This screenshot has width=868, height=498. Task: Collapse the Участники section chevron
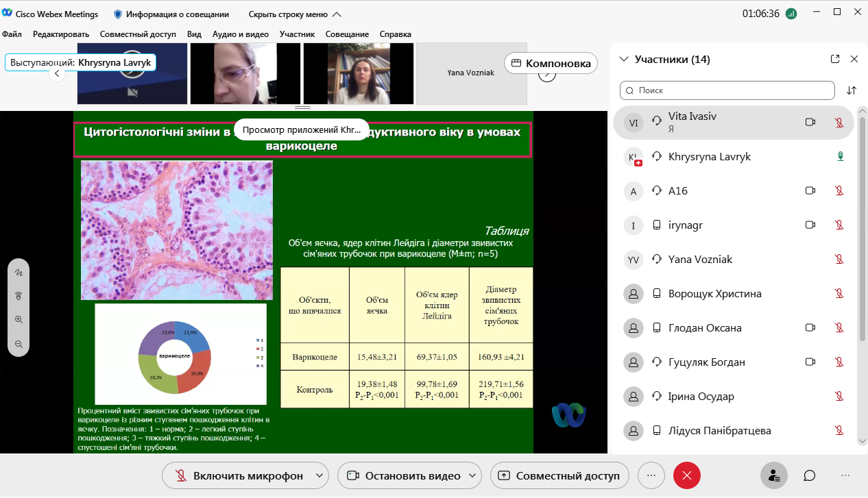(623, 60)
